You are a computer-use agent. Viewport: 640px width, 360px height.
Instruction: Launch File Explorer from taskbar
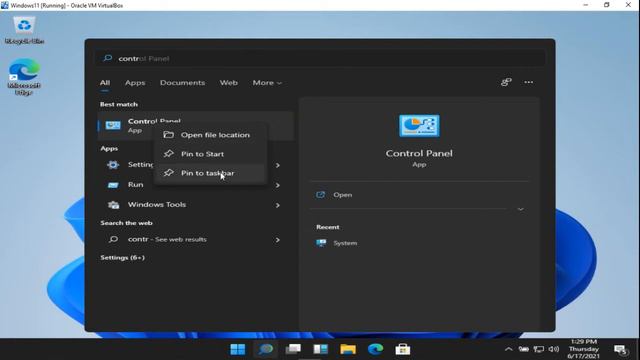(x=348, y=349)
